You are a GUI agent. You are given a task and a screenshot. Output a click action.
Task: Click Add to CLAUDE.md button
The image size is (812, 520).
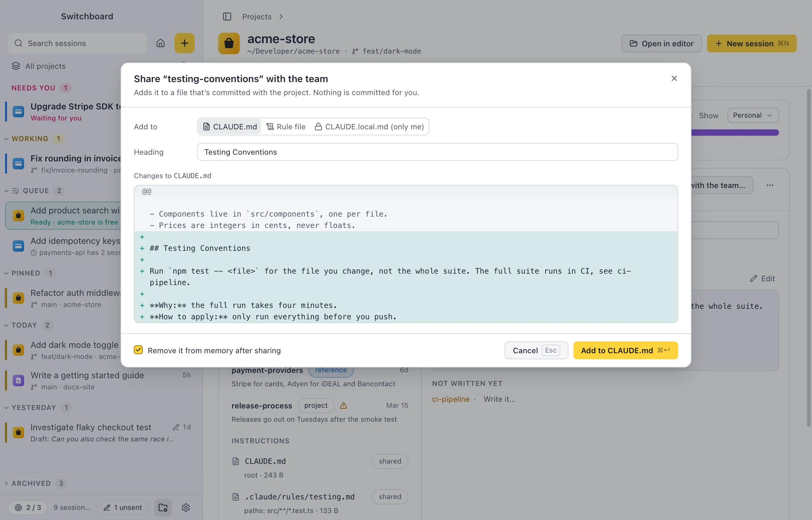(x=625, y=350)
